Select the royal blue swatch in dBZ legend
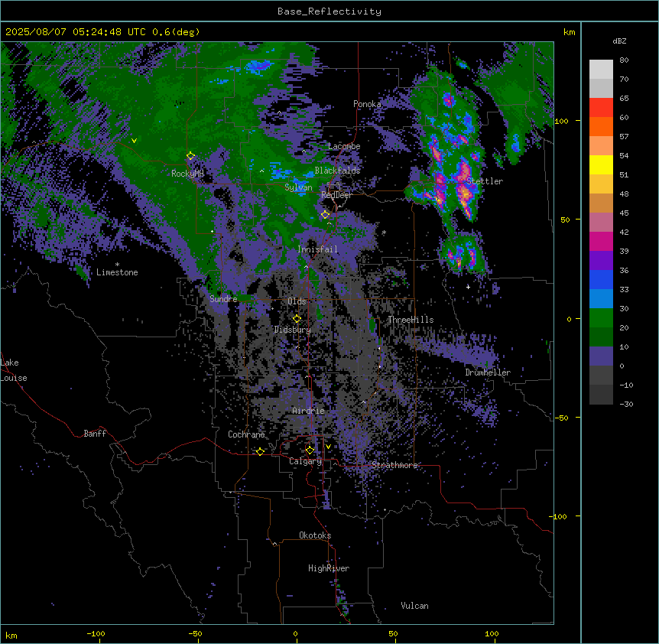 pyautogui.click(x=601, y=279)
